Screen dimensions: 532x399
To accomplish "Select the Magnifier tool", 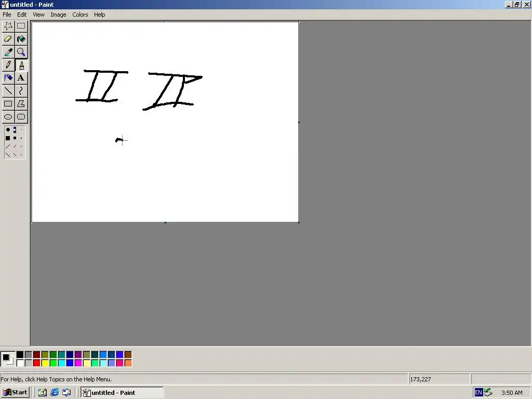I will click(21, 52).
